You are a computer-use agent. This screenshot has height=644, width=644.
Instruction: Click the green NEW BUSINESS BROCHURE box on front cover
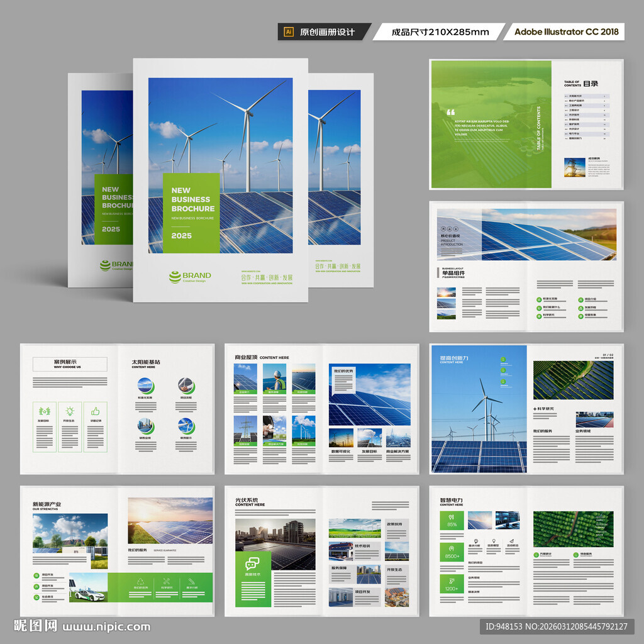coord(191,213)
